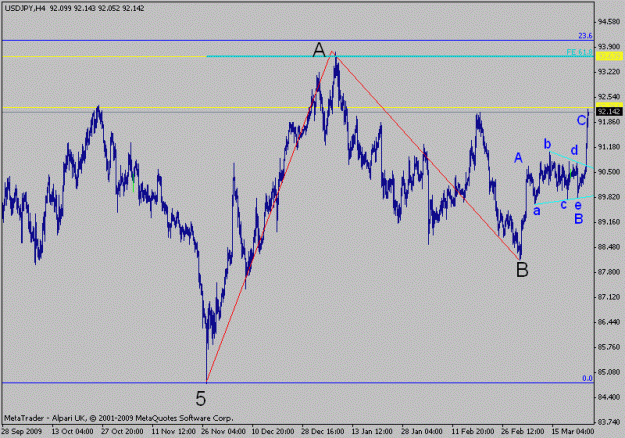Click the 'FE 61.8' expansion label
Screen dimensions: 625x438
pos(580,52)
